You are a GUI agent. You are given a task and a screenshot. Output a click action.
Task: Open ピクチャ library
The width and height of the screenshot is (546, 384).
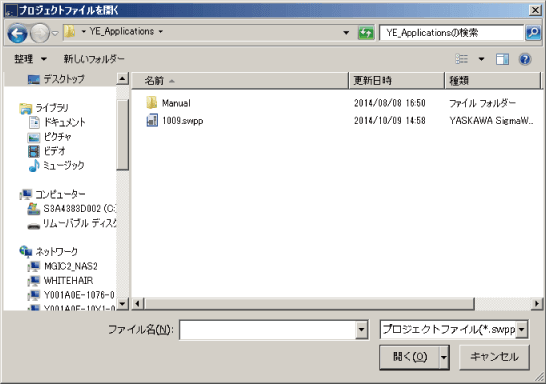click(x=57, y=137)
